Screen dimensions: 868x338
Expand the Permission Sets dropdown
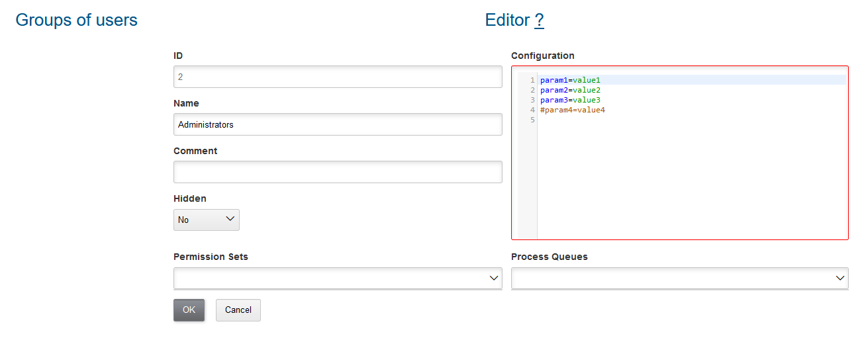[338, 278]
